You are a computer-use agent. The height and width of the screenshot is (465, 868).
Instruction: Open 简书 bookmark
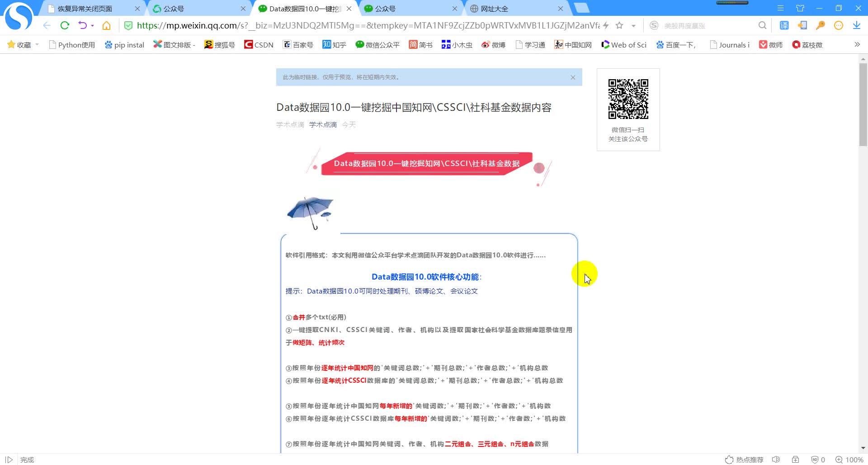point(421,45)
